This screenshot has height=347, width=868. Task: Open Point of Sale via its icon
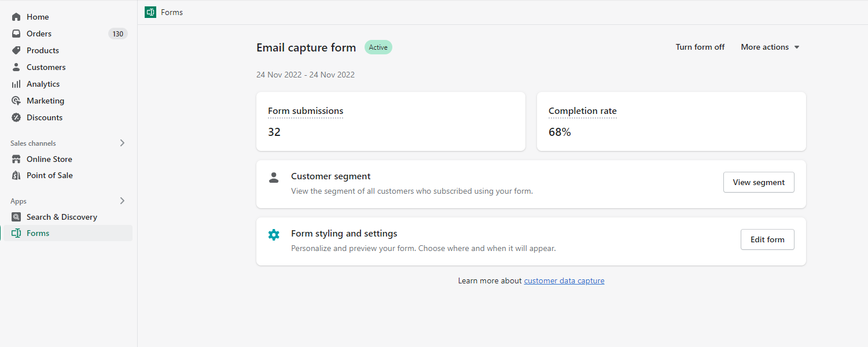16,175
